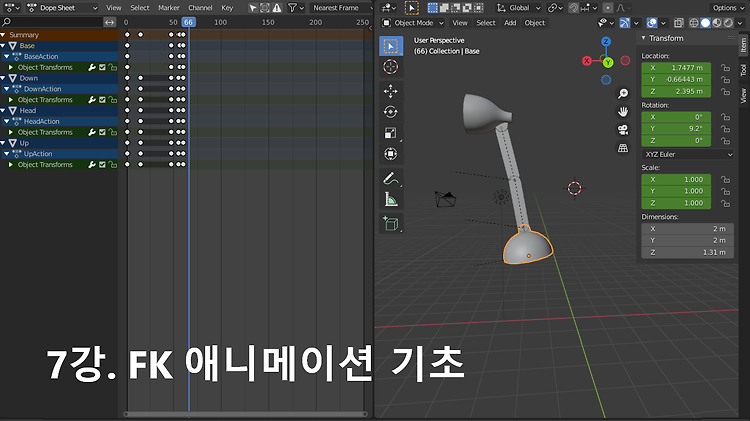Open the XYZ Euler rotation mode dropdown
Image resolution: width=750 pixels, height=421 pixels.
(x=688, y=154)
